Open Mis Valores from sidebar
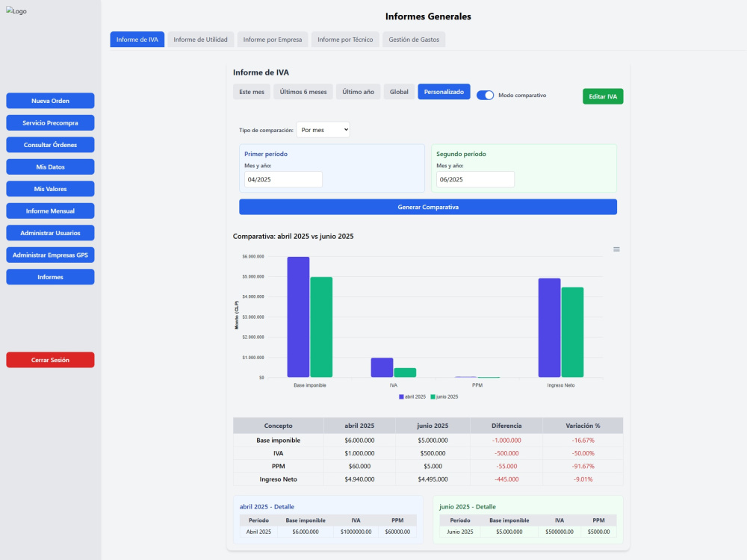Screen dimensions: 747x560 coord(50,189)
